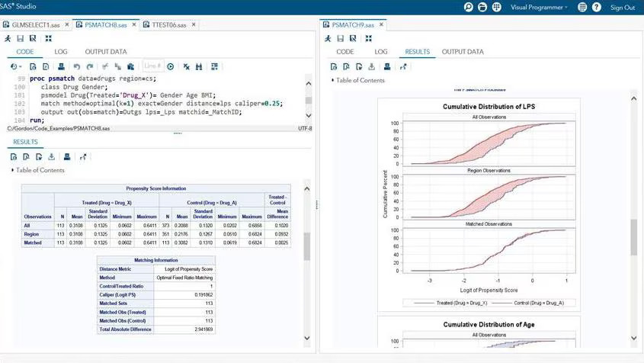Download left results using the download icon
Image resolution: width=644 pixels, height=363 pixels.
[x=51, y=156]
